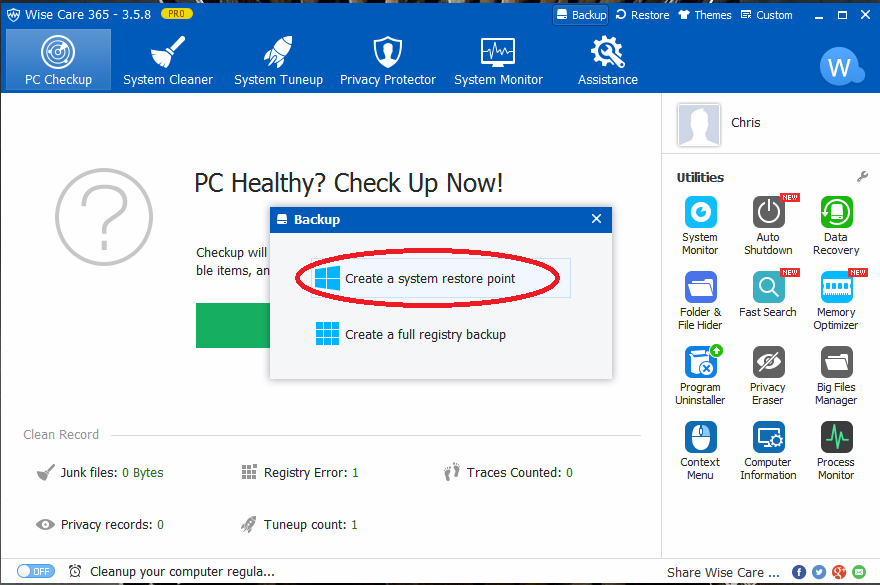880x585 pixels.
Task: Open the Process Monitor utility
Action: (836, 438)
